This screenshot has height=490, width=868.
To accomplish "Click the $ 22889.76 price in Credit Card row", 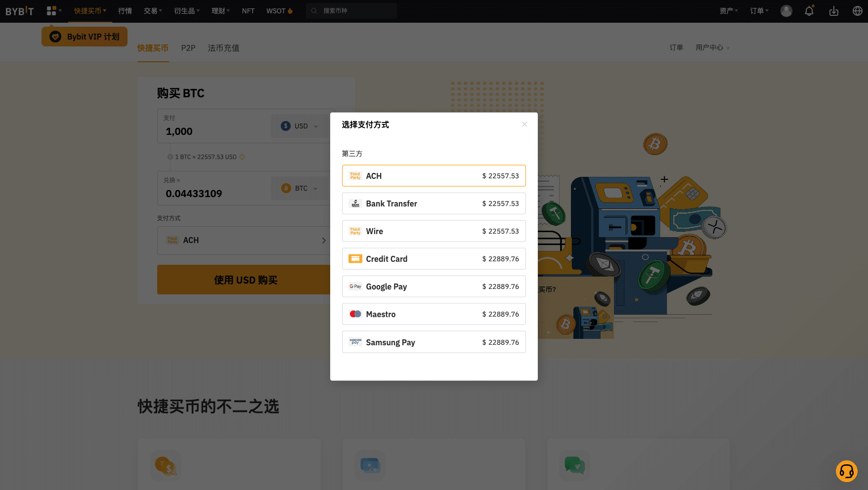I will point(500,259).
